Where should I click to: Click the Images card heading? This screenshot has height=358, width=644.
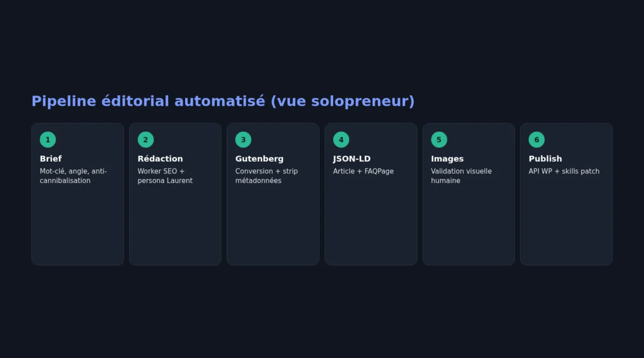(x=447, y=159)
